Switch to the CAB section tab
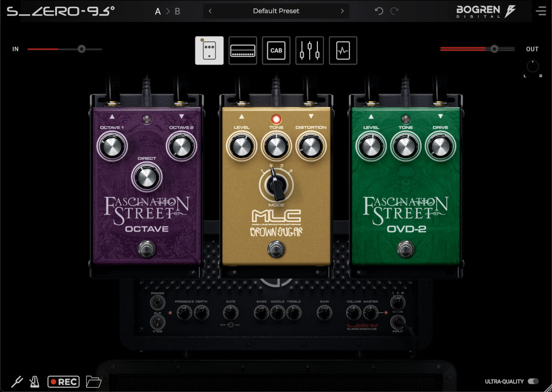 (276, 51)
